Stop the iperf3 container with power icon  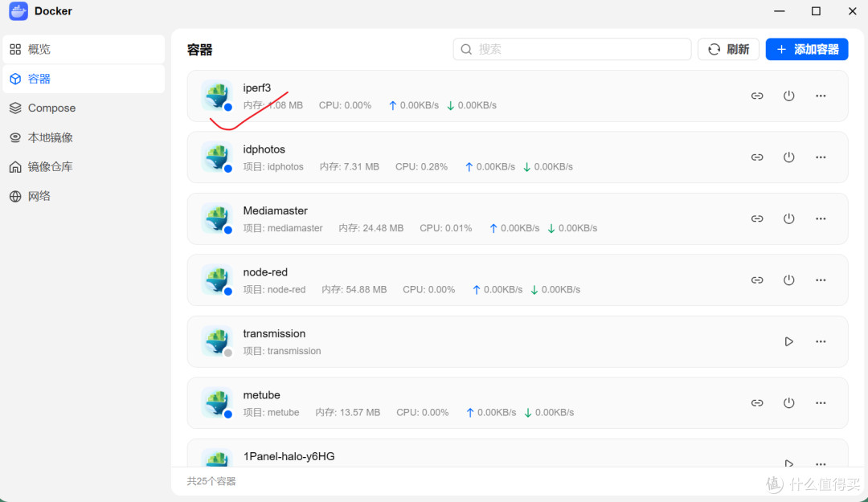pyautogui.click(x=789, y=96)
